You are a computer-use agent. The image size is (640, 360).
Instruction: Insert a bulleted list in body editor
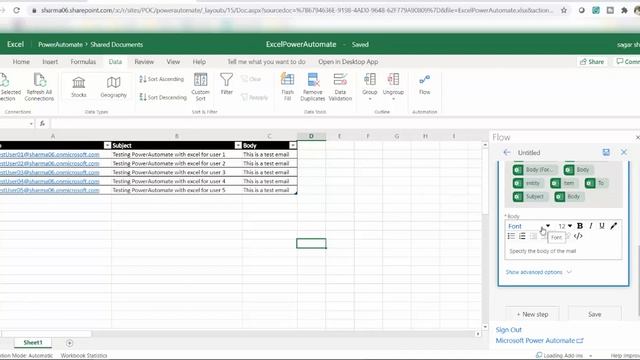point(511,236)
